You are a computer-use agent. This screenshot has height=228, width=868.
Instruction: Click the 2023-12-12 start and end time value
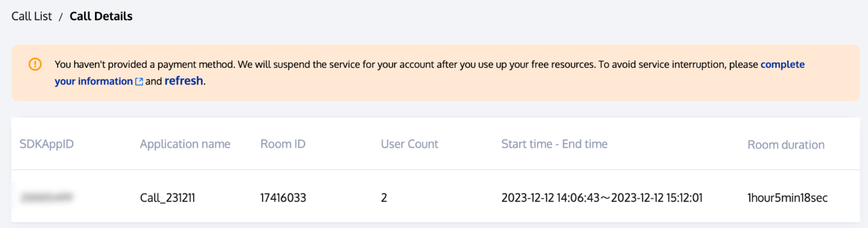602,198
